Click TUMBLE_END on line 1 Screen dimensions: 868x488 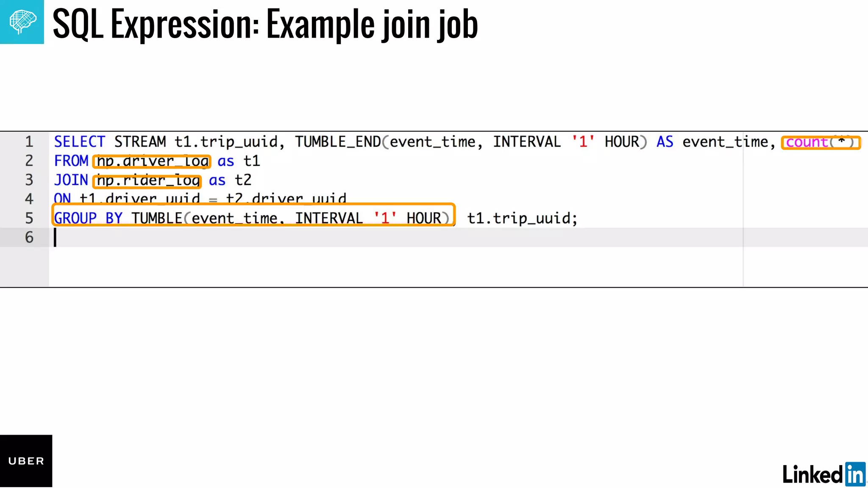point(338,142)
